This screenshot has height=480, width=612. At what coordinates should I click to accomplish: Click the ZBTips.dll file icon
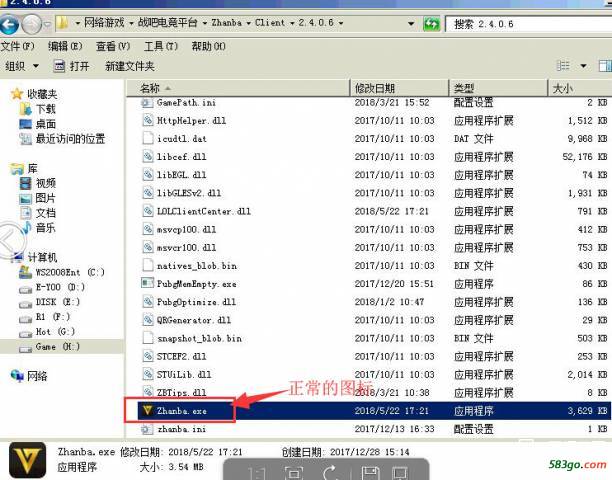point(147,391)
